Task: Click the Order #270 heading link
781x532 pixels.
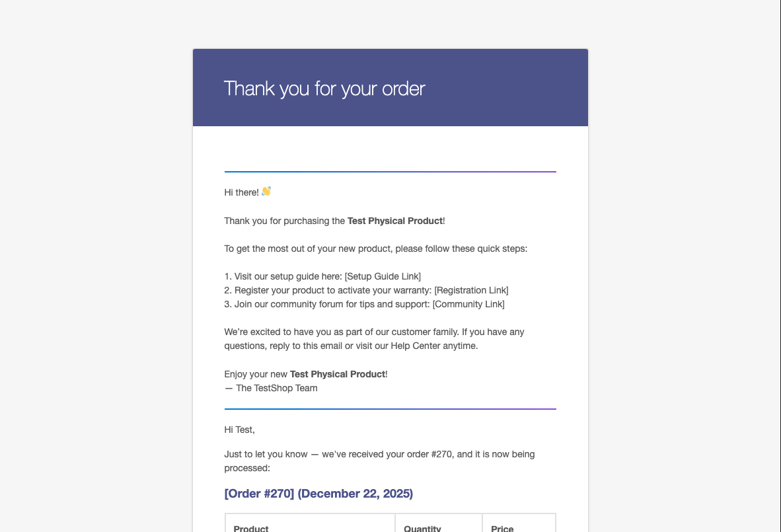Action: click(318, 494)
